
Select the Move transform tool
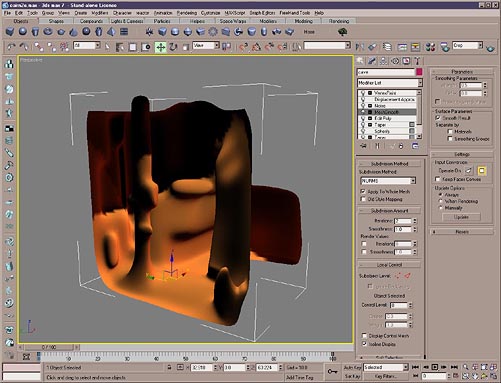click(x=161, y=47)
